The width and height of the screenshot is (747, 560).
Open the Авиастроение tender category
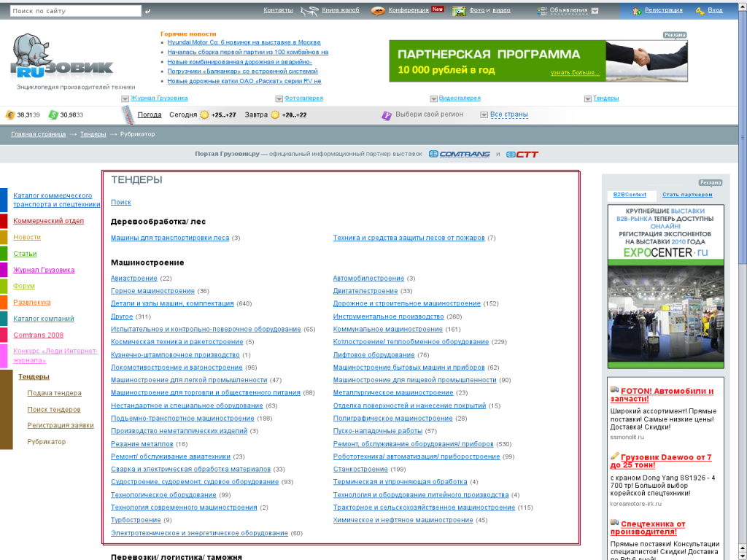133,279
